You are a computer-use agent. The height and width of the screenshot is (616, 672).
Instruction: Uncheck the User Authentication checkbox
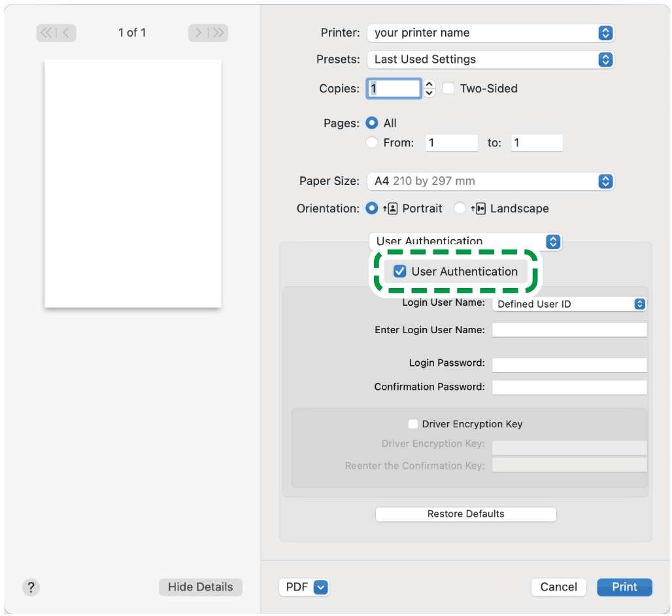pos(400,272)
